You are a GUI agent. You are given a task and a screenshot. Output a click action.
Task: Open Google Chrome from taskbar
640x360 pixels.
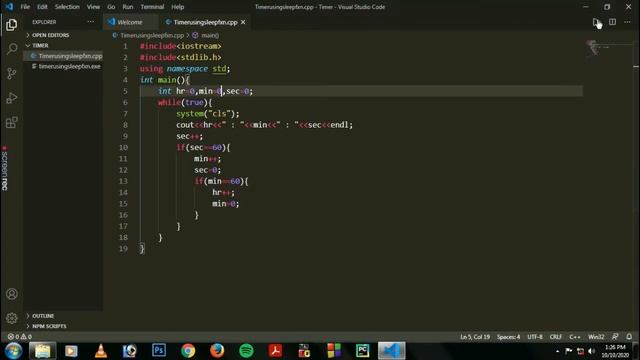[x=188, y=351]
